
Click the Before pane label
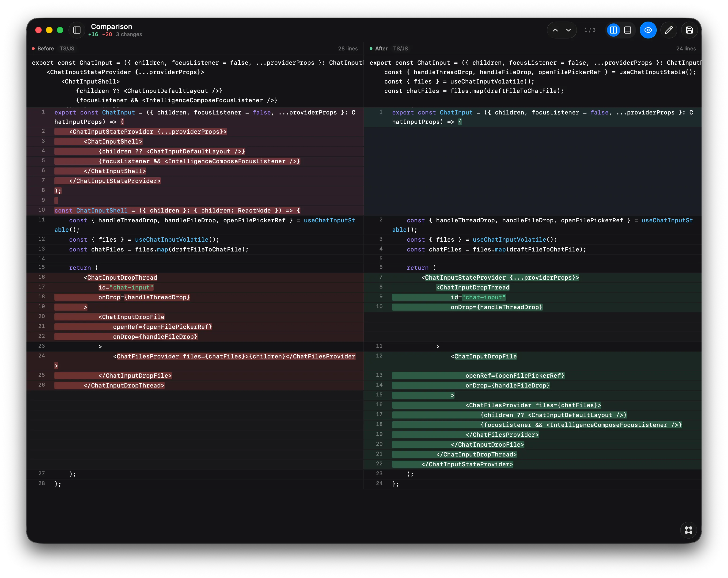point(45,49)
